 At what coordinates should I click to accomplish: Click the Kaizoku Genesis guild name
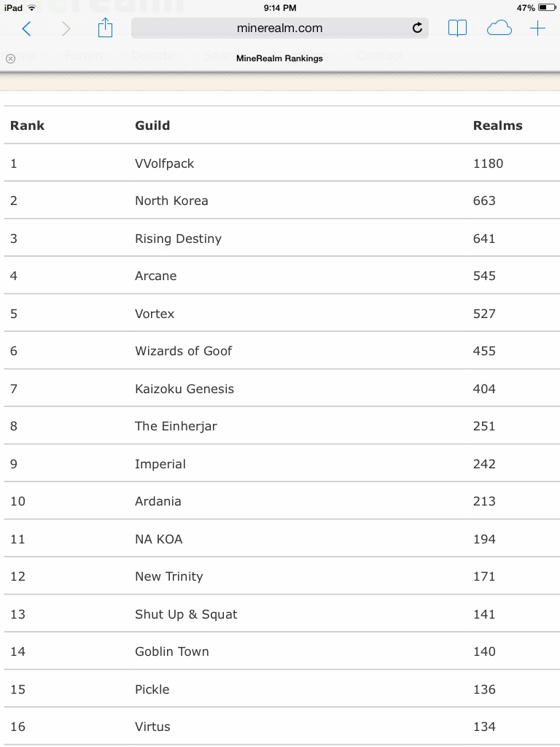tap(184, 389)
